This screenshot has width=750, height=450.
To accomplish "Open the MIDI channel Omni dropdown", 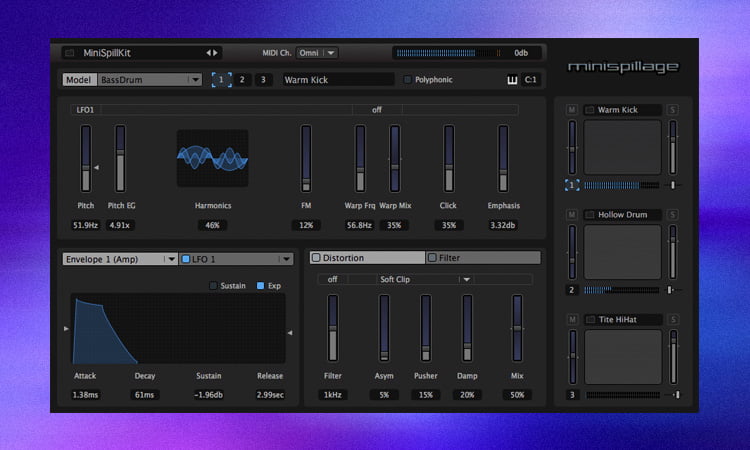I will click(x=316, y=52).
